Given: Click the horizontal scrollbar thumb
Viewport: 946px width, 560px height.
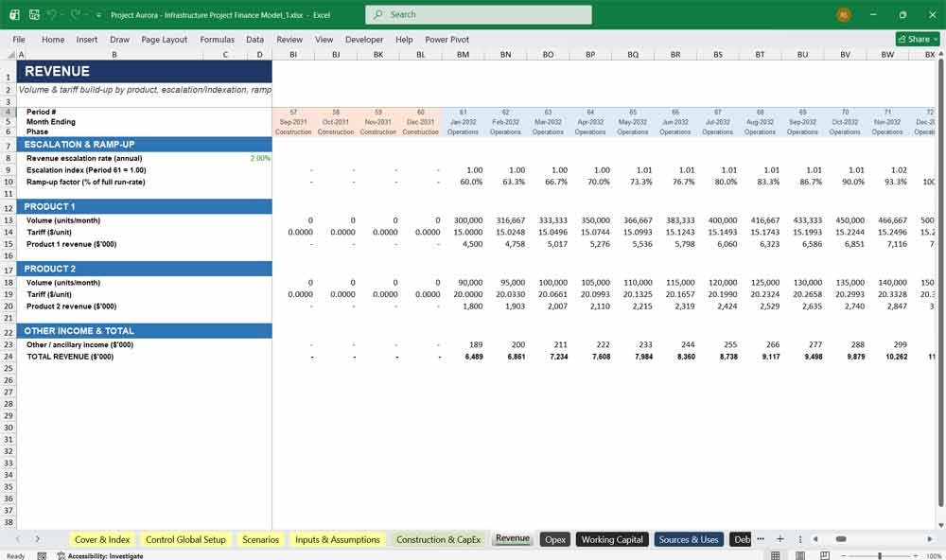Looking at the screenshot, I should (840, 539).
